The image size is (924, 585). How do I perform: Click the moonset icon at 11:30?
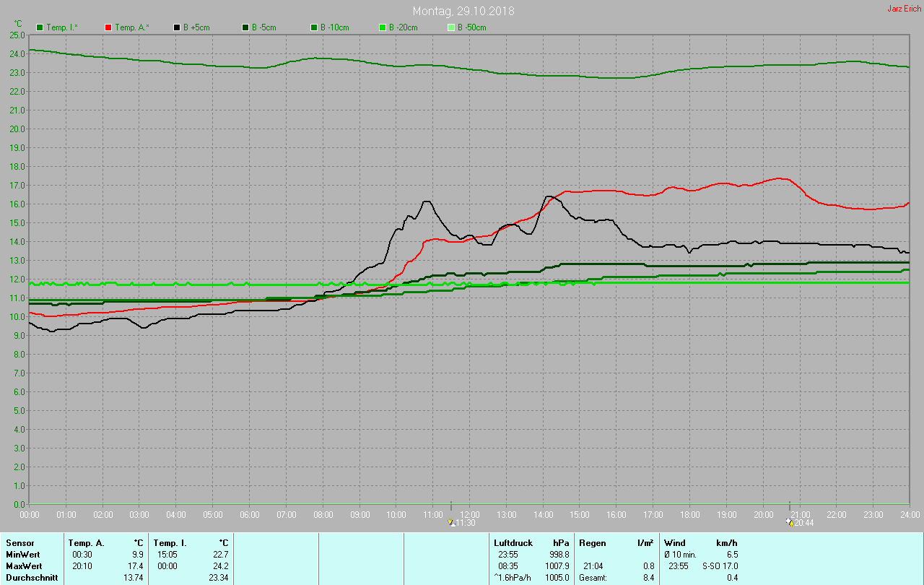point(451,522)
